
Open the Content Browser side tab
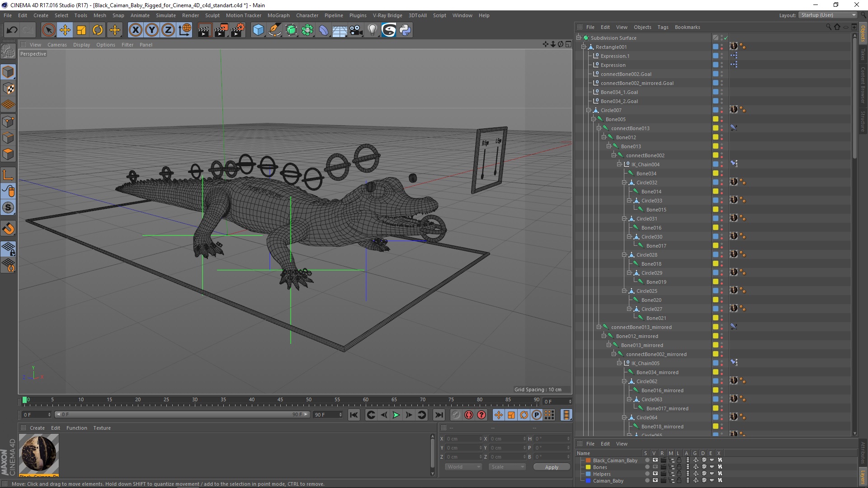pyautogui.click(x=863, y=85)
